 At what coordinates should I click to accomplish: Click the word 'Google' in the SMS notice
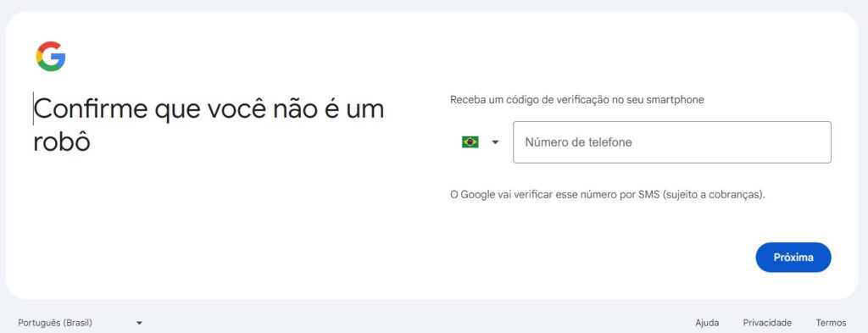click(478, 195)
